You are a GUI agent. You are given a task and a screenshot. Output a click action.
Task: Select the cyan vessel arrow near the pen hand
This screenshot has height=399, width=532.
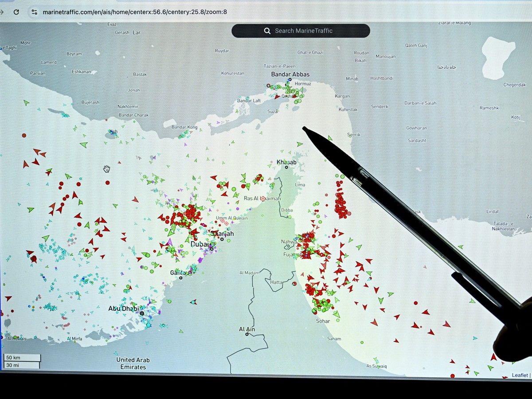tap(475, 338)
